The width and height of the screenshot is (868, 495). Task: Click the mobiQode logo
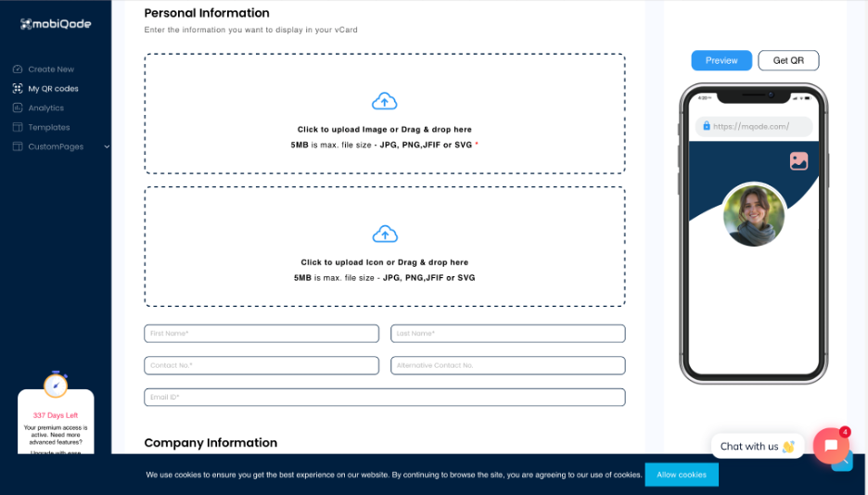(x=56, y=24)
